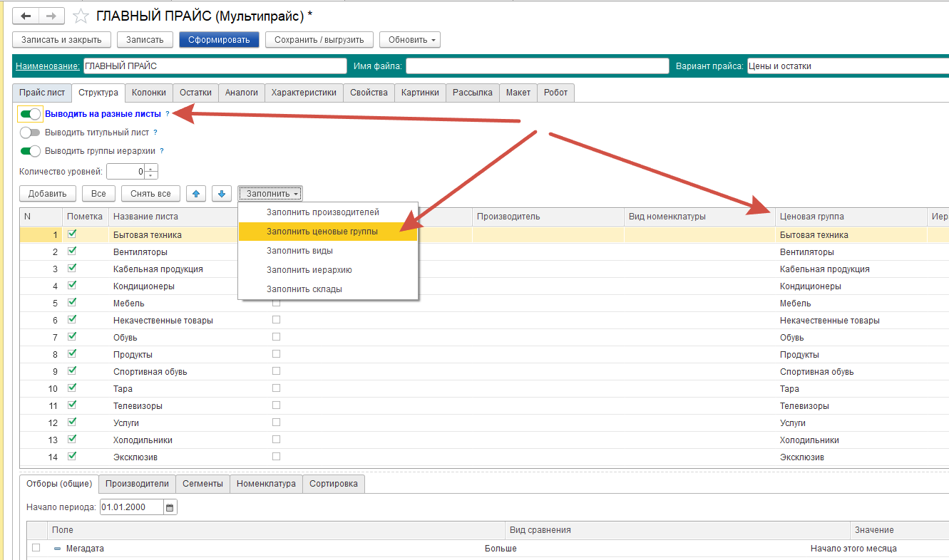
Task: Uncheck the Бытовая техника row mark
Action: point(72,234)
